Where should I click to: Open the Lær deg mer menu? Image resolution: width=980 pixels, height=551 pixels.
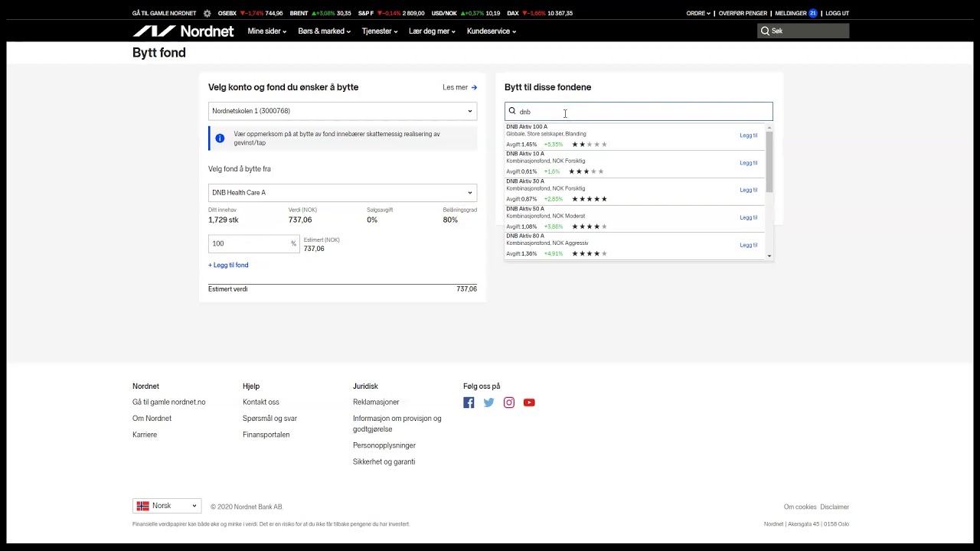pyautogui.click(x=432, y=31)
